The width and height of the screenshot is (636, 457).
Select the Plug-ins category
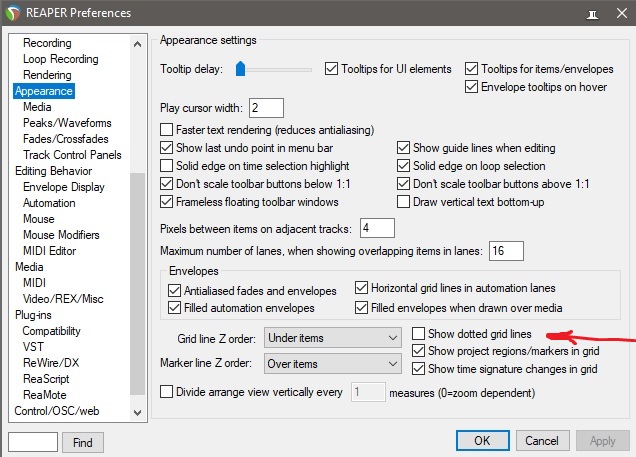point(33,315)
